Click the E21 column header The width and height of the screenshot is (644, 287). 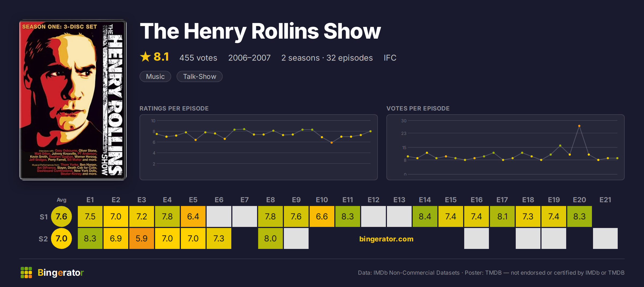coord(605,200)
